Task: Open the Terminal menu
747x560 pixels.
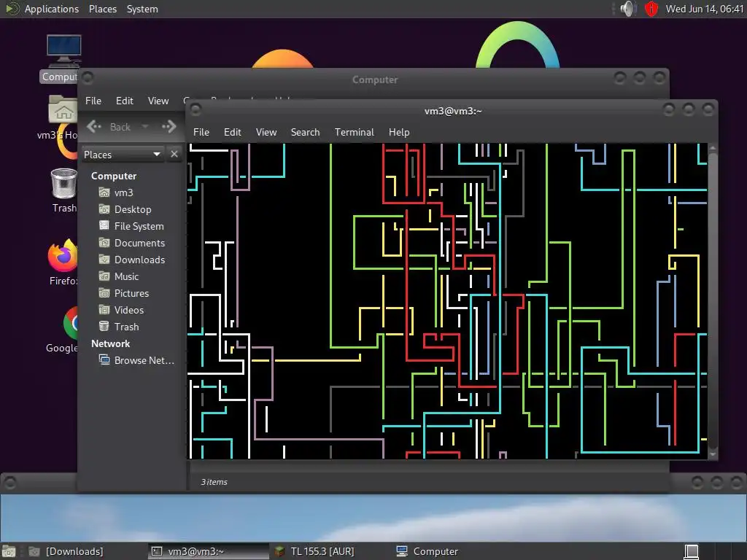Action: click(x=354, y=133)
